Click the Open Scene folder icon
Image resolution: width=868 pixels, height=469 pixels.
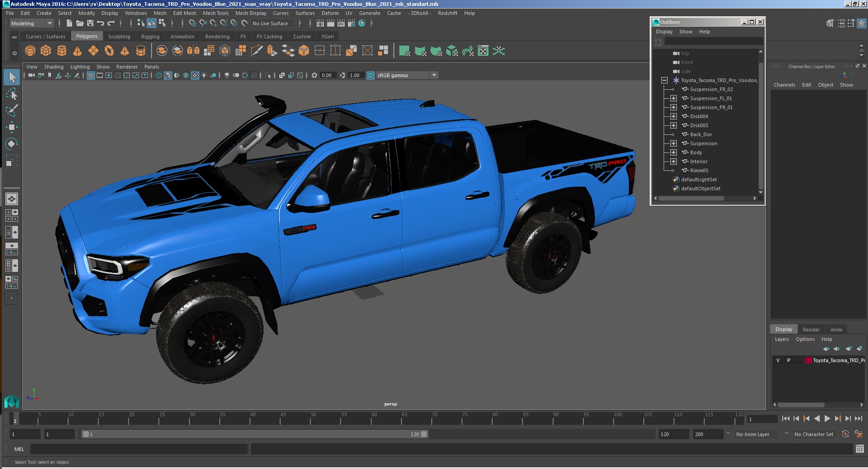pyautogui.click(x=80, y=23)
